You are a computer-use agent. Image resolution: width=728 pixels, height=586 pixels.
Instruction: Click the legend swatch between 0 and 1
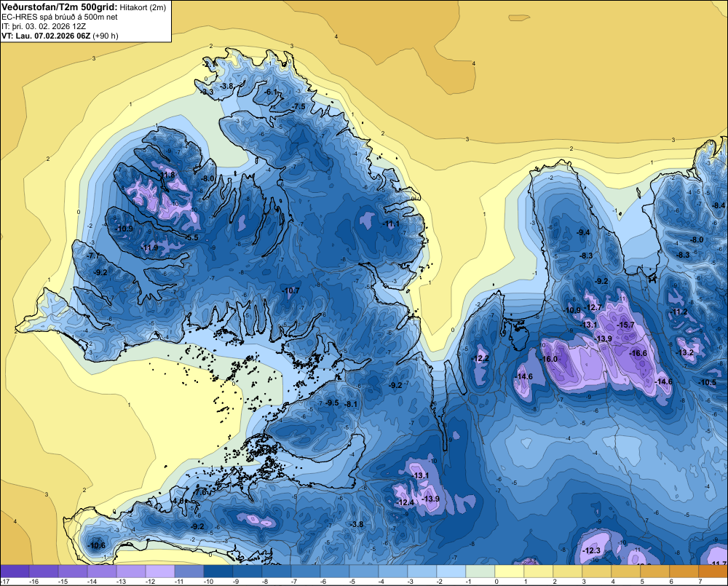pyautogui.click(x=510, y=571)
